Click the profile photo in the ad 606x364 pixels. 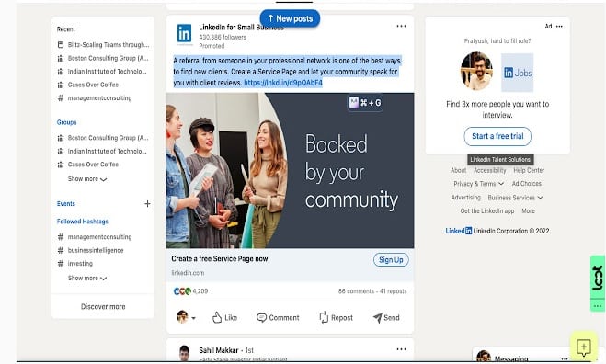pos(476,71)
